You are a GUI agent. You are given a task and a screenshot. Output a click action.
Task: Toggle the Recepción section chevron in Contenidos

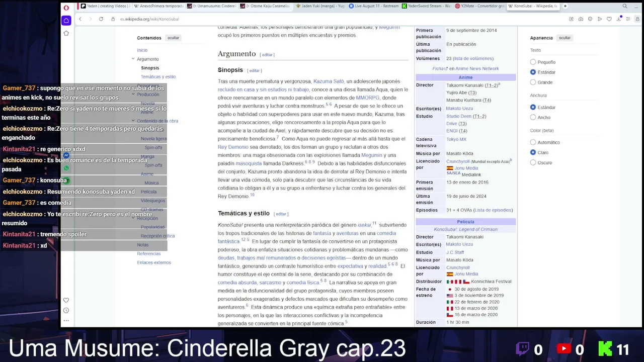(x=133, y=218)
